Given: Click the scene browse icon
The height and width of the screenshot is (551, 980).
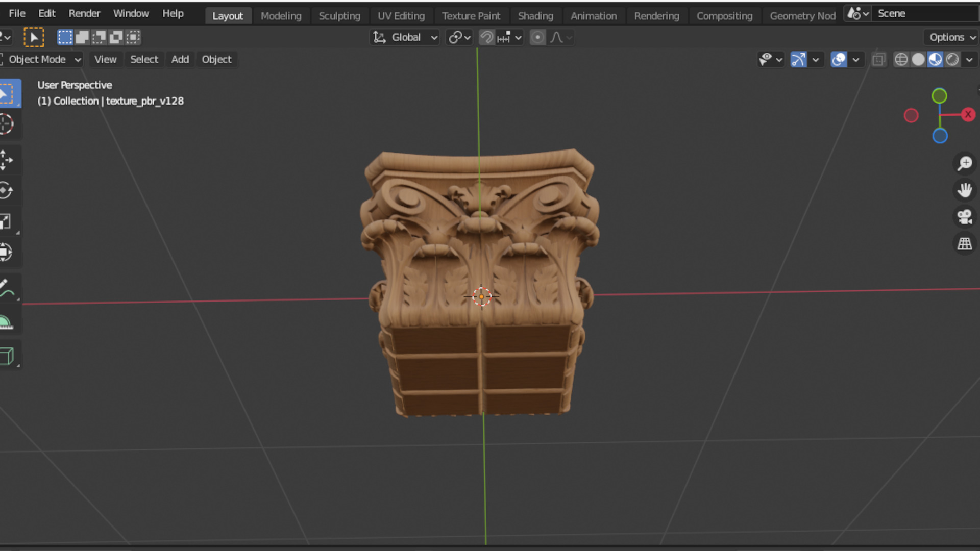Looking at the screenshot, I should pyautogui.click(x=857, y=14).
